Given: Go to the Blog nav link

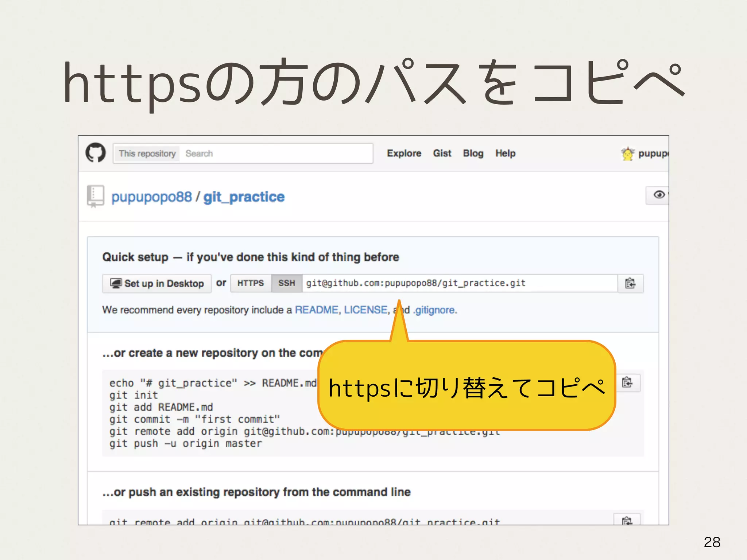Looking at the screenshot, I should [473, 153].
